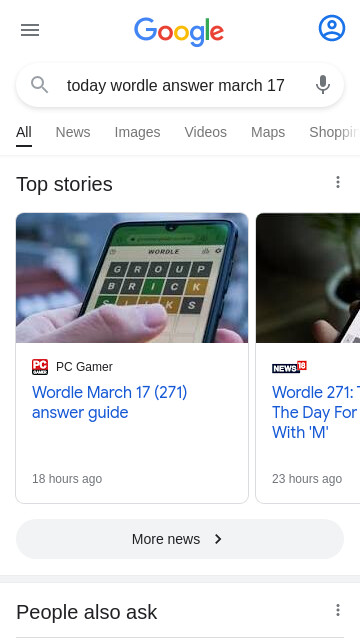Tap the microphone voice search icon

coord(322,85)
